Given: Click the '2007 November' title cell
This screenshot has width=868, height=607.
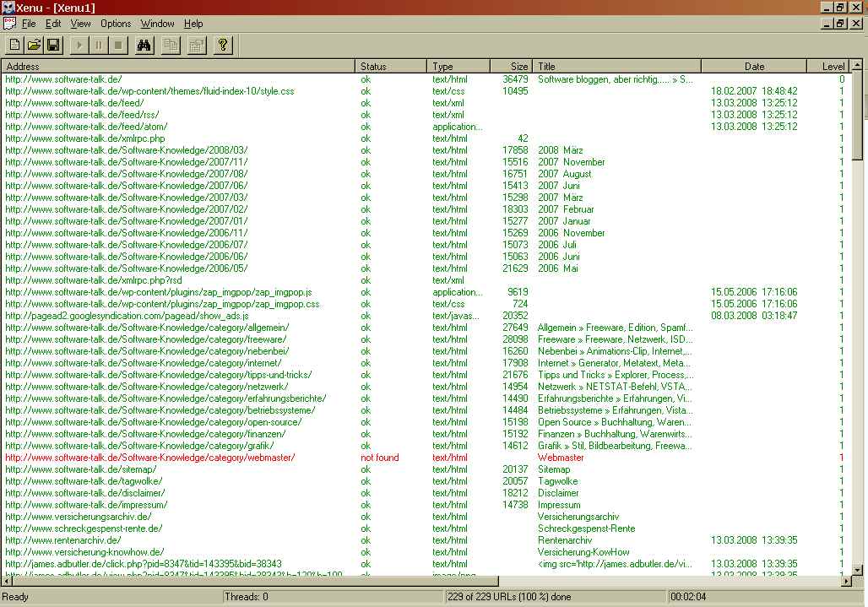Looking at the screenshot, I should (572, 162).
